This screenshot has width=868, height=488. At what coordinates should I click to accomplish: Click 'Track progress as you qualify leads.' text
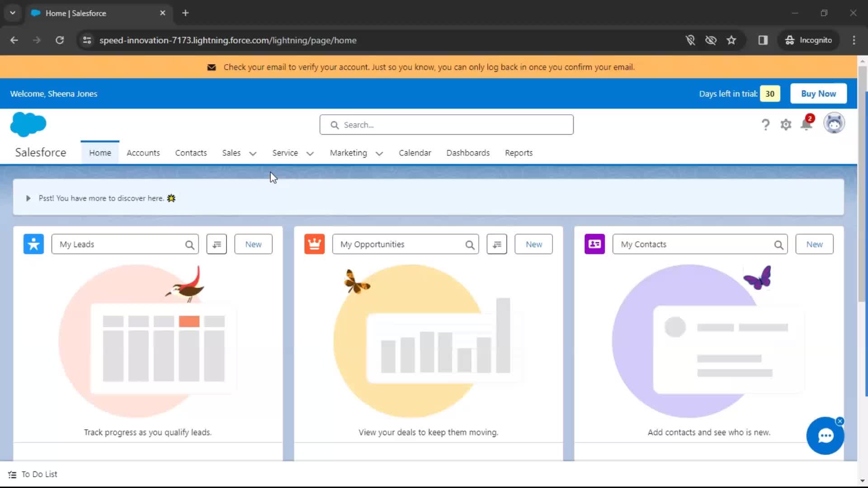(147, 432)
